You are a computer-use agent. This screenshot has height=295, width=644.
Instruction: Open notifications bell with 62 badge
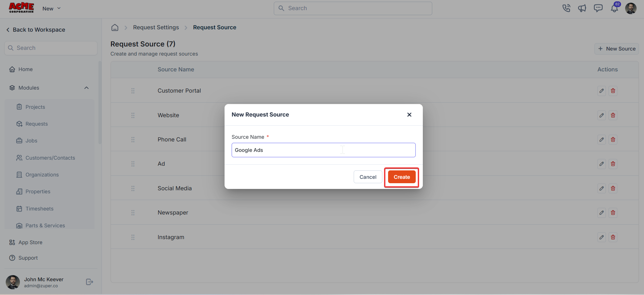coord(615,8)
